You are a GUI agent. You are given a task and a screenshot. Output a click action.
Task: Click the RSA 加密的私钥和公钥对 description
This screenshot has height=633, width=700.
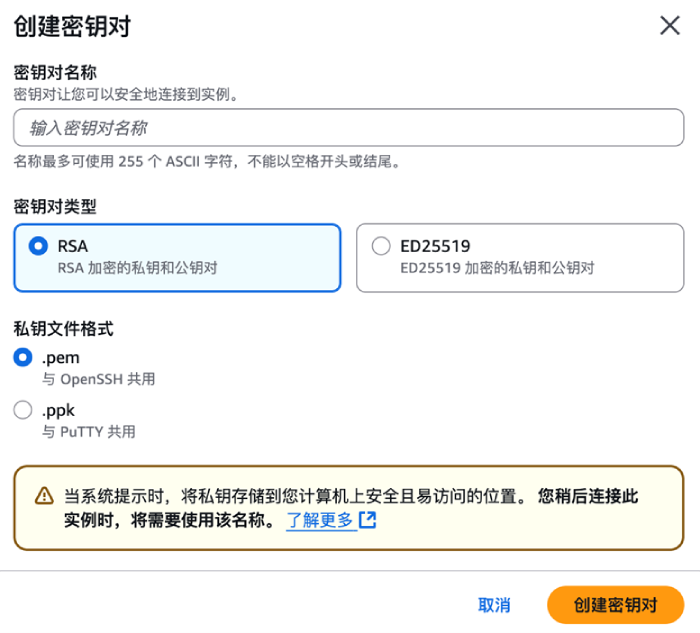(x=138, y=268)
